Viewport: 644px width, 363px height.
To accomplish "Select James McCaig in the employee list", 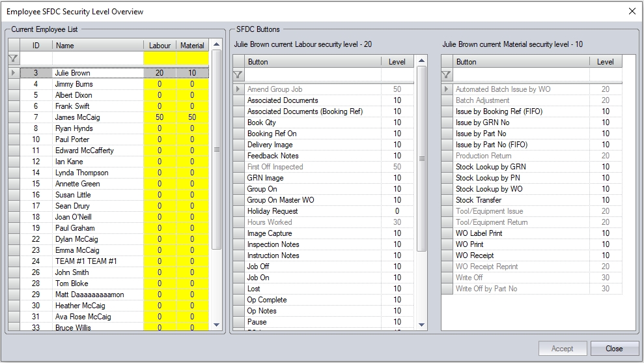I will (x=77, y=117).
